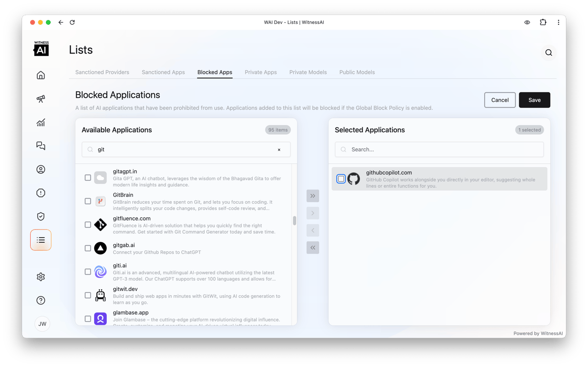Check the glambase.app checkbox
The image size is (588, 367).
(88, 319)
